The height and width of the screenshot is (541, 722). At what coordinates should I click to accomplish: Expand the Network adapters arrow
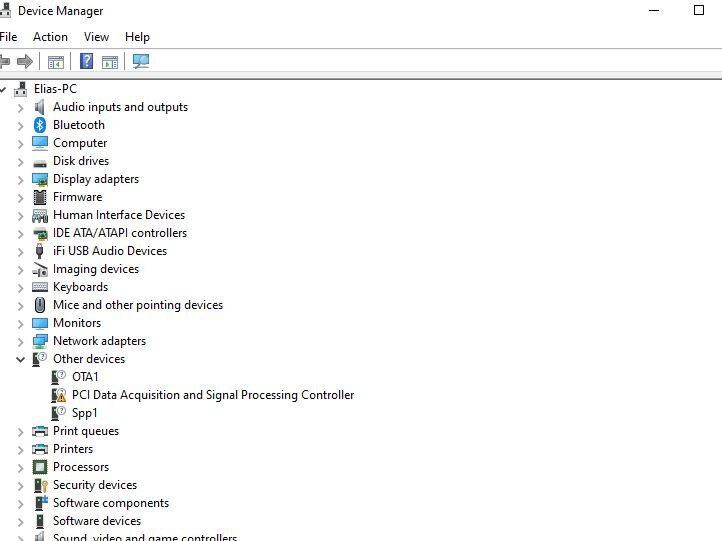tap(20, 342)
